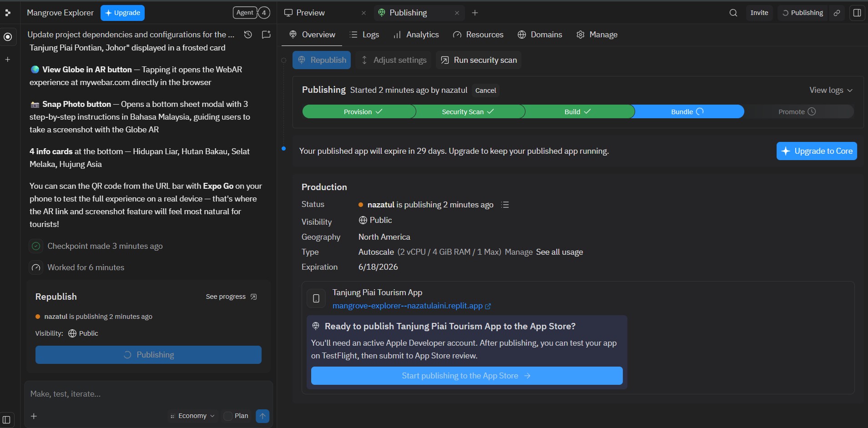Viewport: 868px width, 428px height.
Task: Switch to the Overview tab
Action: coord(312,35)
